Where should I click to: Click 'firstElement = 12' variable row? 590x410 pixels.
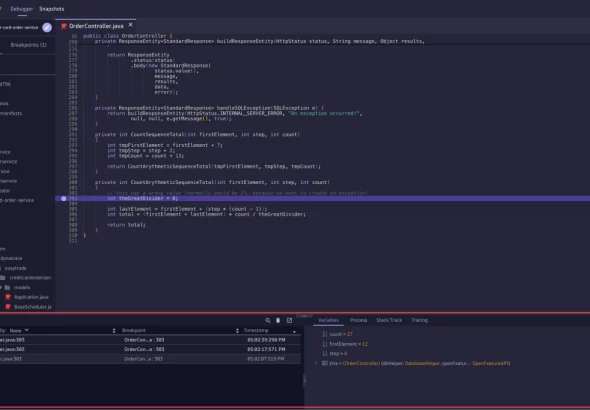click(348, 344)
